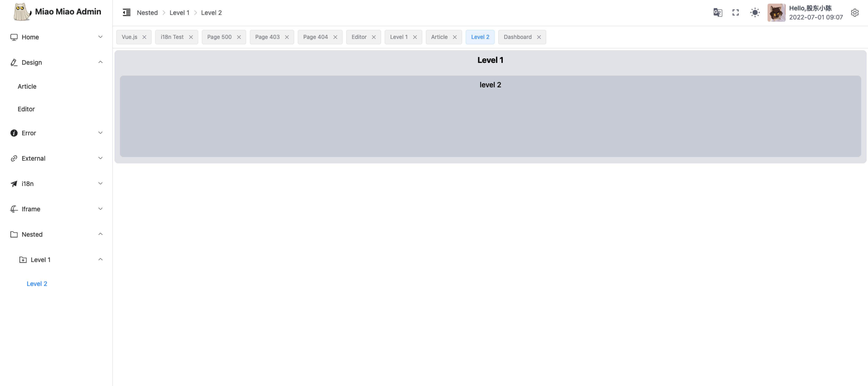The height and width of the screenshot is (386, 868).
Task: Switch to the i18n Test tab
Action: (x=172, y=37)
